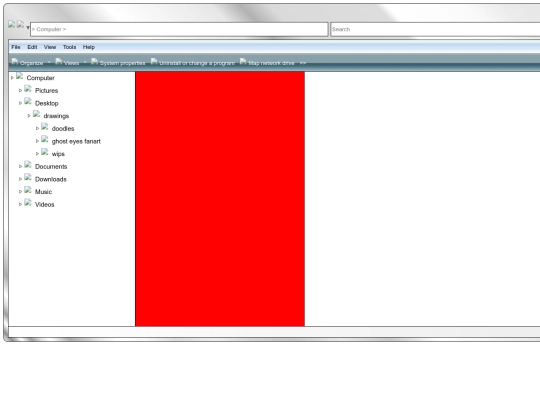Click the Music folder icon
The width and height of the screenshot is (540, 405).
click(28, 190)
